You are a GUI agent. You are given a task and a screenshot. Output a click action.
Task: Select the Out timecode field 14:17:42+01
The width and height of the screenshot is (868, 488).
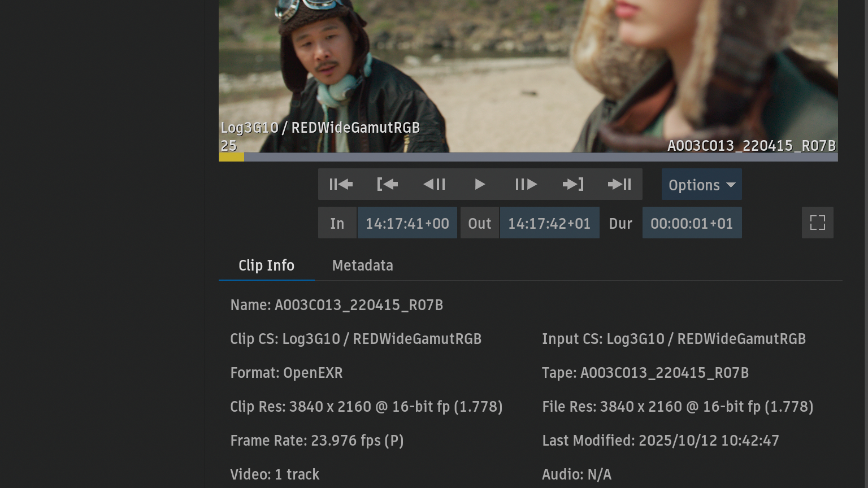tap(549, 223)
